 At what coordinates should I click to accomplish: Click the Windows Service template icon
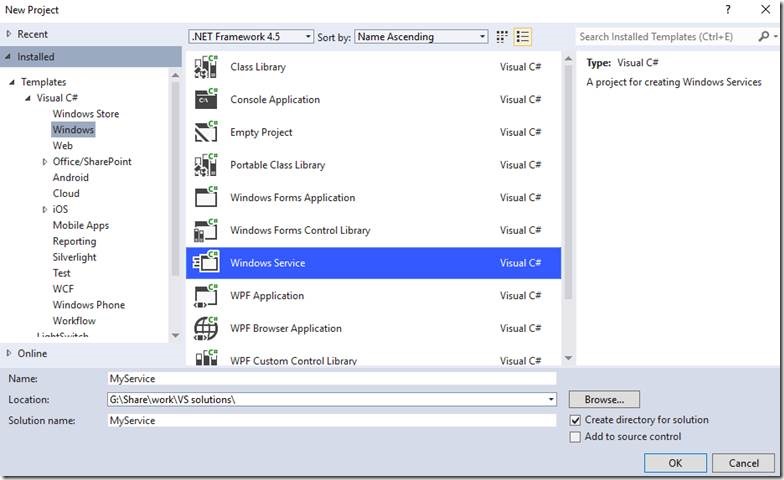tap(206, 263)
